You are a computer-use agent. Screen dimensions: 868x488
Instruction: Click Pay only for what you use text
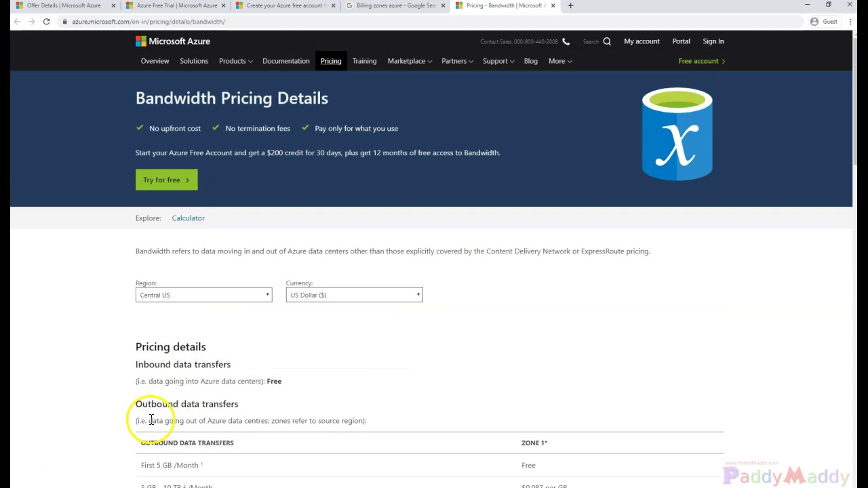coord(357,129)
